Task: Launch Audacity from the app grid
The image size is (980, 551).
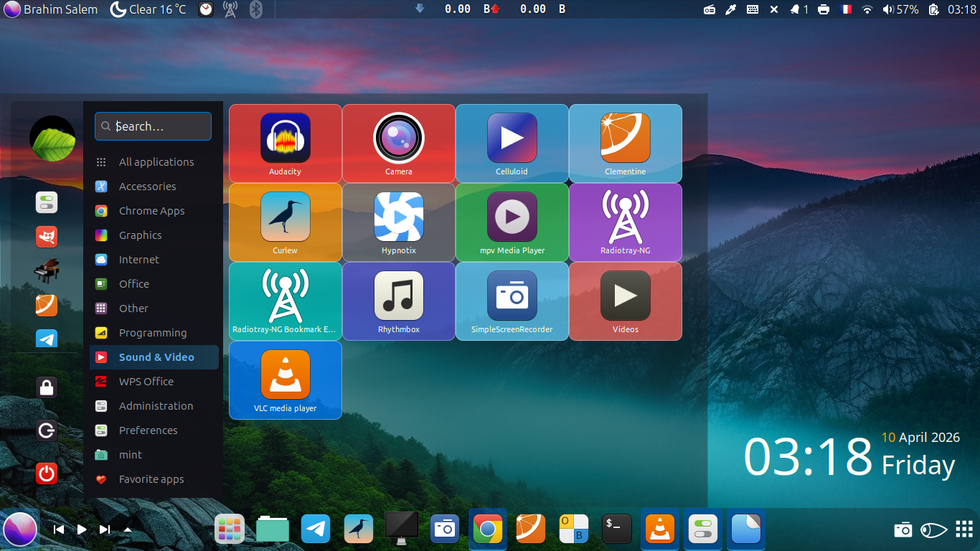Action: [x=286, y=143]
